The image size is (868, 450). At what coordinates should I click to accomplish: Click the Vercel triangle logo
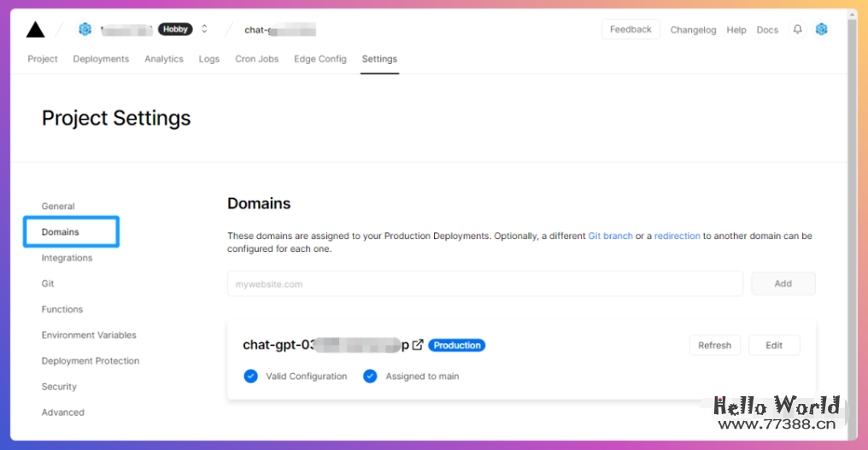35,30
